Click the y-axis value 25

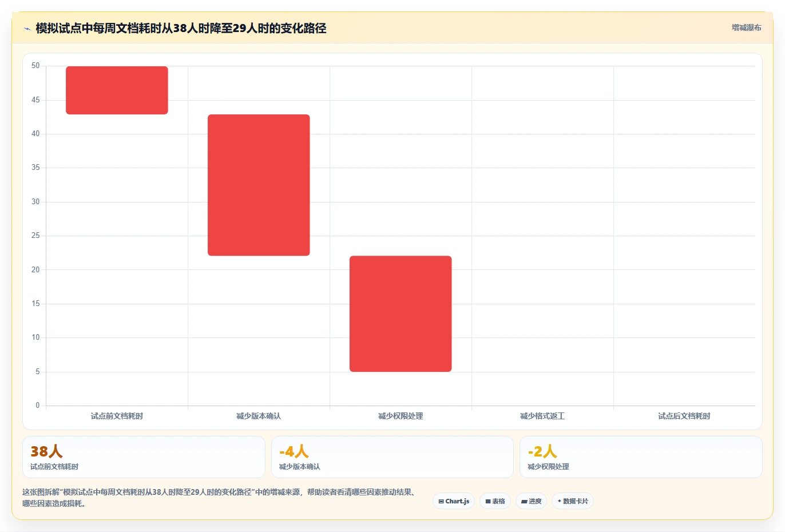(35, 236)
